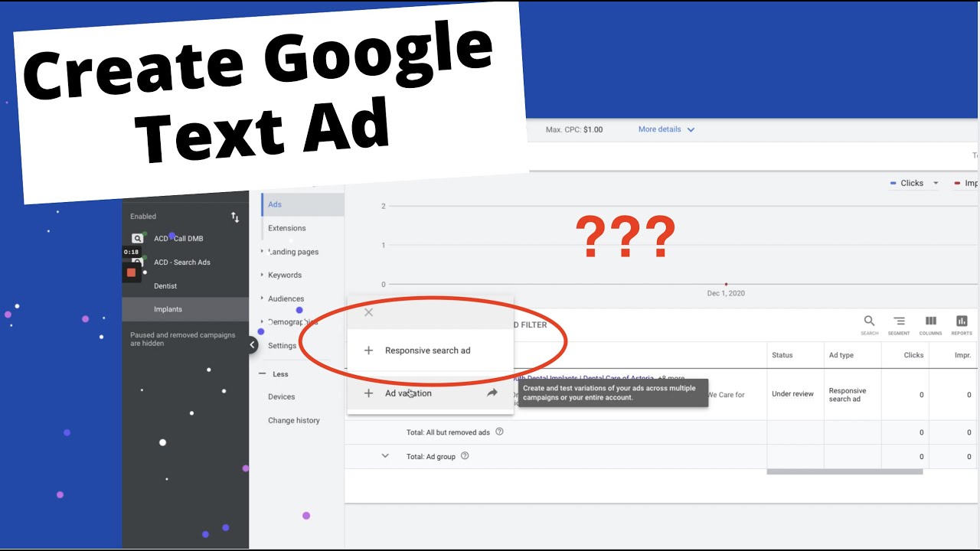This screenshot has width=980, height=551.
Task: Click the Status column header
Action: click(x=782, y=355)
